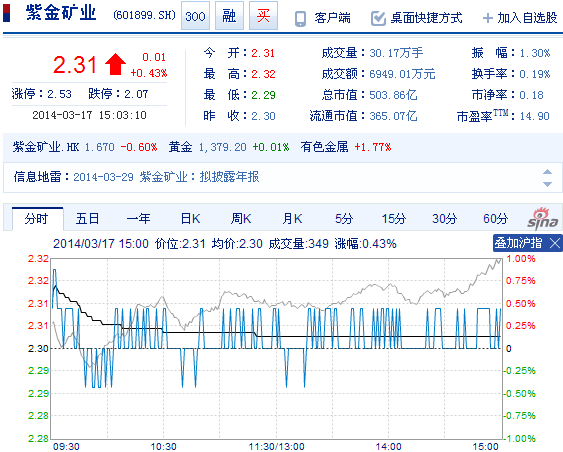Click the current price 2.31

75,65
